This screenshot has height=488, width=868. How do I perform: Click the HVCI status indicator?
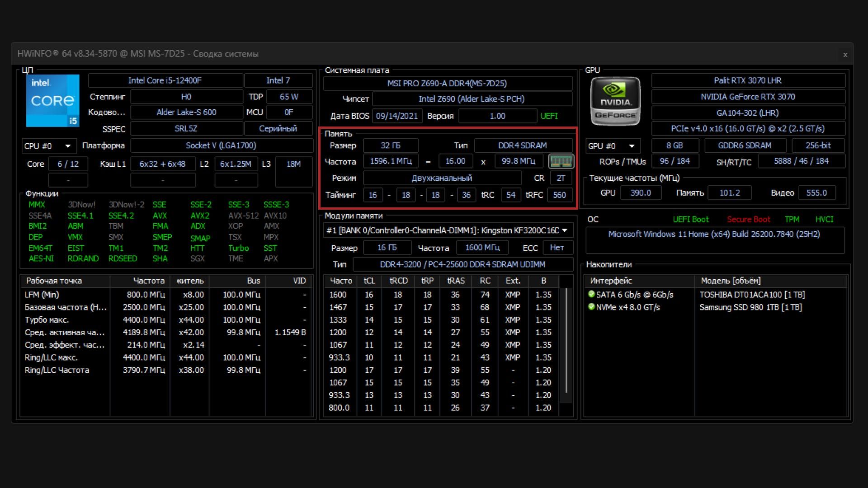(824, 219)
